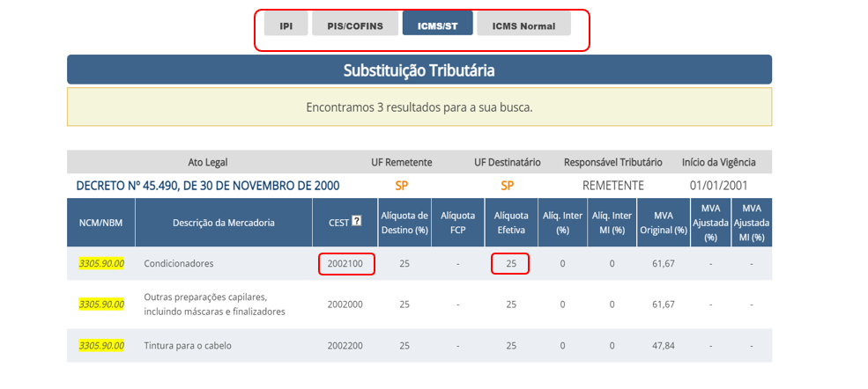
Task: Click NCM code for Outras preparações capilares
Action: [101, 304]
